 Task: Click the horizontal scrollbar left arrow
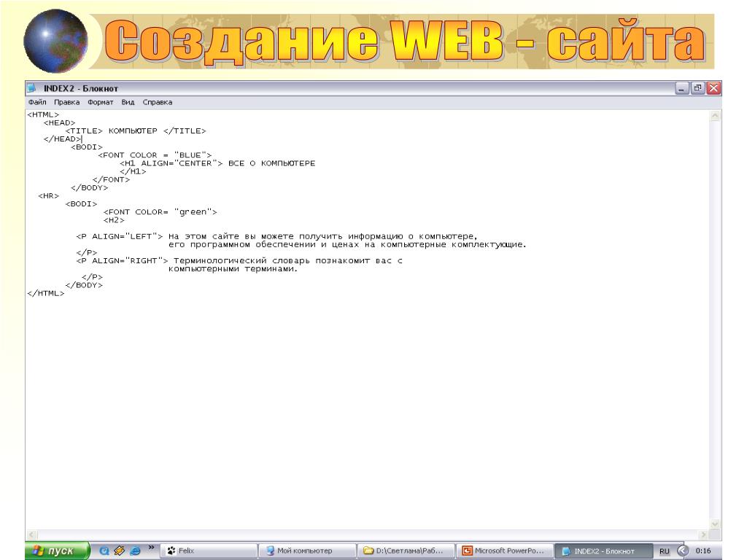(32, 534)
